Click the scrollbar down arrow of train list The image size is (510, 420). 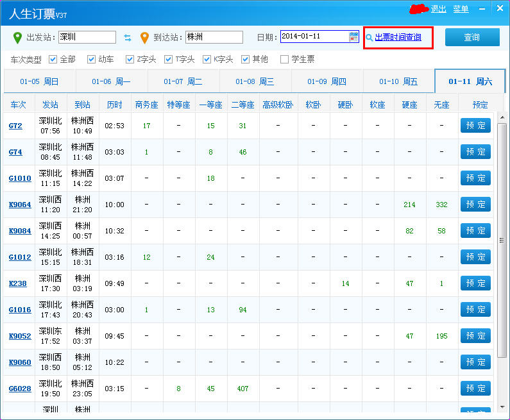pos(502,407)
